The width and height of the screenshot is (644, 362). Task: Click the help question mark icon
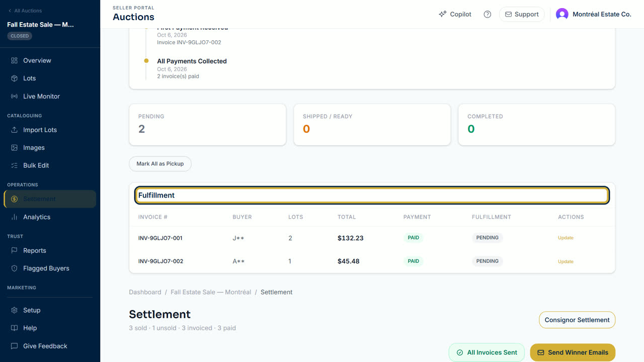[x=487, y=14]
